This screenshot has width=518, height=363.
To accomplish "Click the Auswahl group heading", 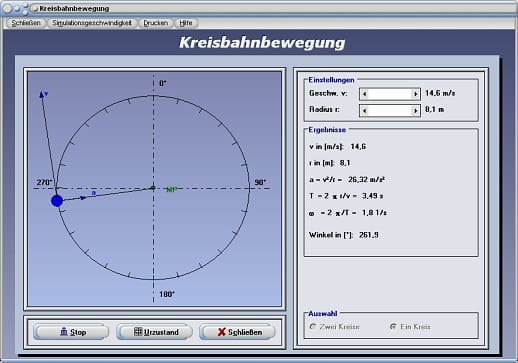I will point(323,314).
